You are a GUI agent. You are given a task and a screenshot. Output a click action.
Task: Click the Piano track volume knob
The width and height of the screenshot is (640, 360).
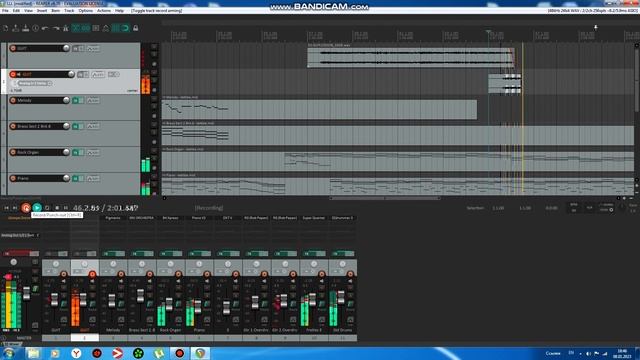point(66,178)
